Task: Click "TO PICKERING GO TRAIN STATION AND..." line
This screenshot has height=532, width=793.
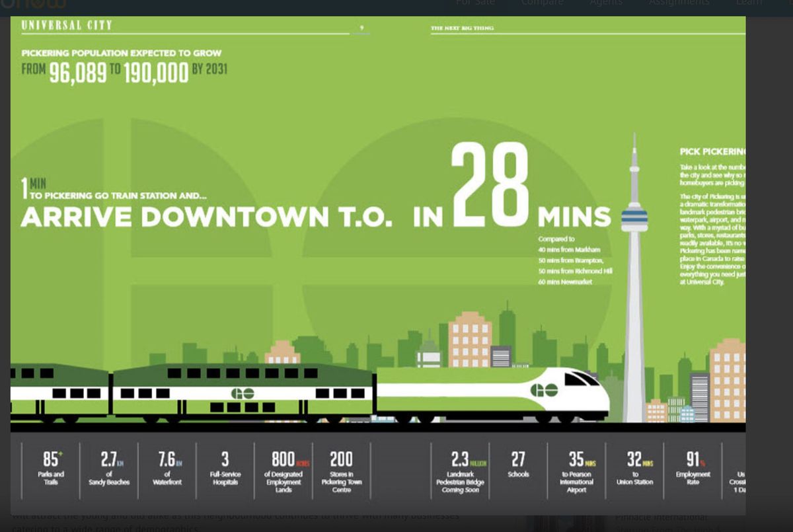Action: point(118,196)
